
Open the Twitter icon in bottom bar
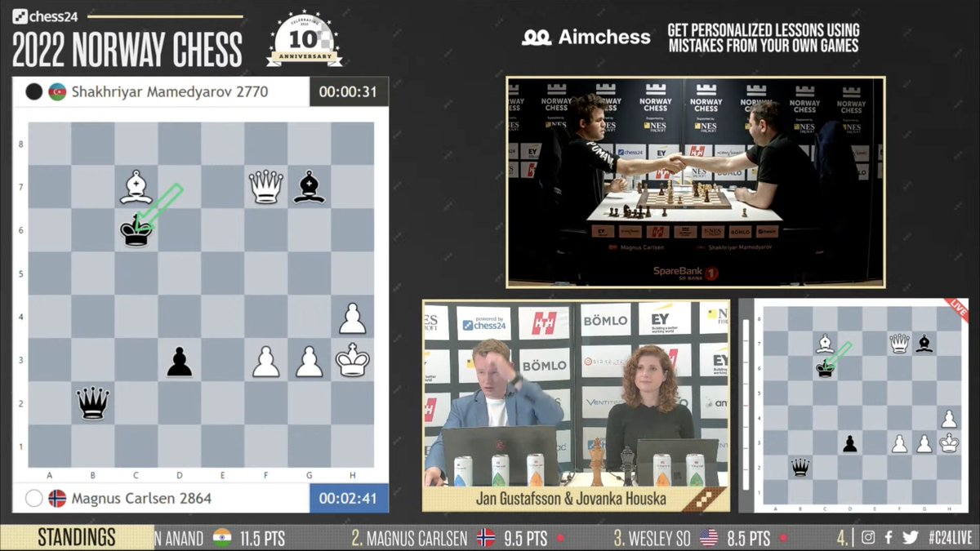point(911,538)
